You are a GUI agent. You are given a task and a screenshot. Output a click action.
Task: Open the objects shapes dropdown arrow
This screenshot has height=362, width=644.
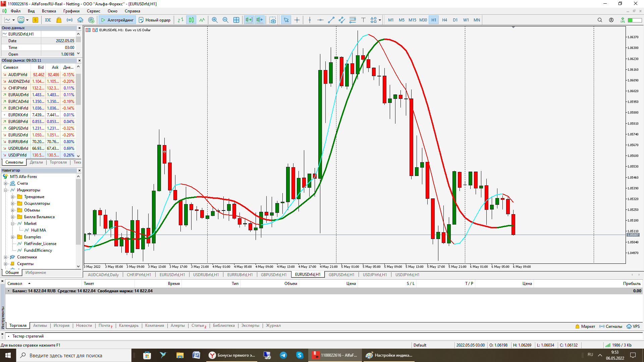pyautogui.click(x=380, y=20)
